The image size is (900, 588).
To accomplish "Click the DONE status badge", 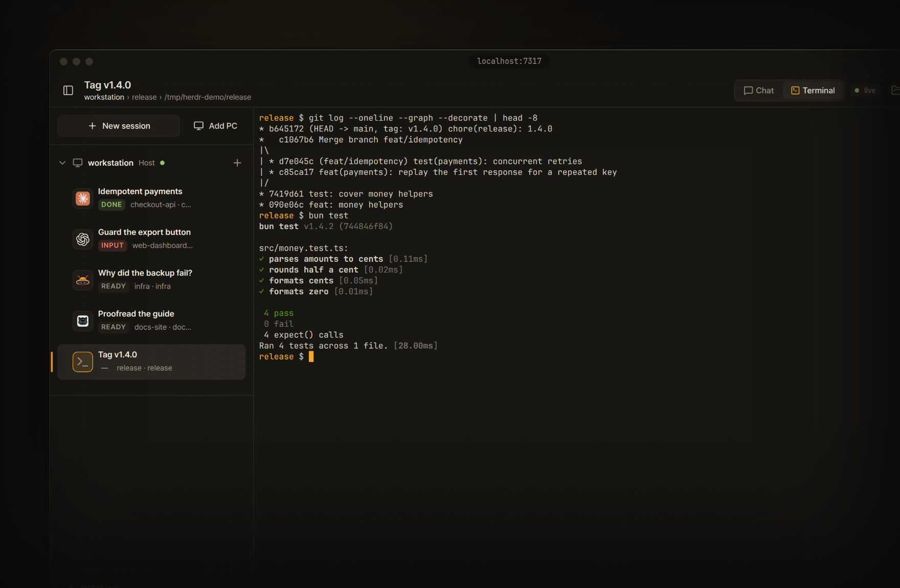I will (111, 205).
